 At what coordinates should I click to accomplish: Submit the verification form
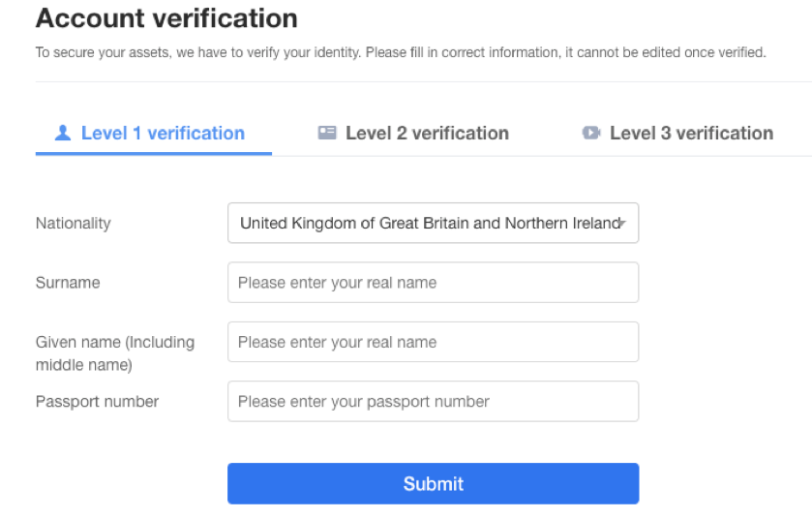click(x=433, y=483)
